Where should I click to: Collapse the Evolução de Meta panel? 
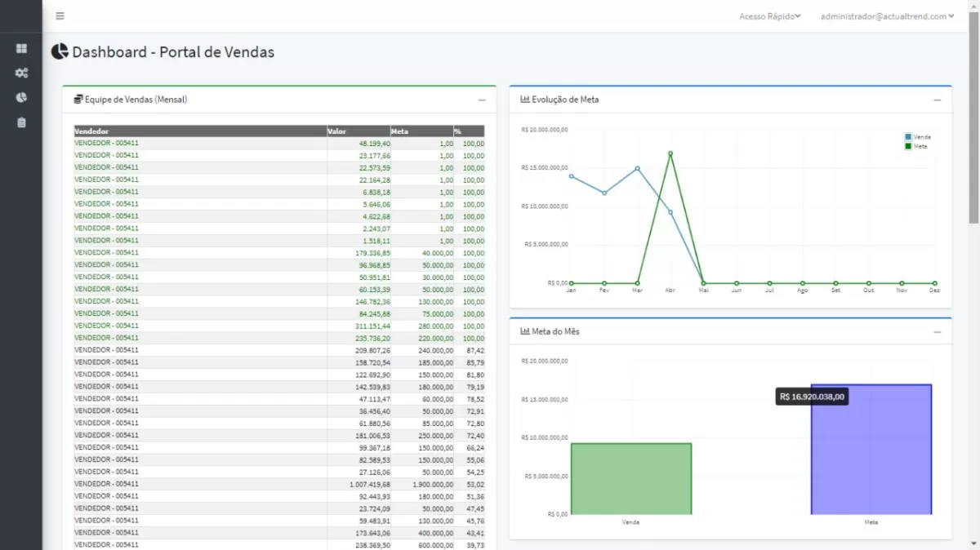click(x=938, y=100)
